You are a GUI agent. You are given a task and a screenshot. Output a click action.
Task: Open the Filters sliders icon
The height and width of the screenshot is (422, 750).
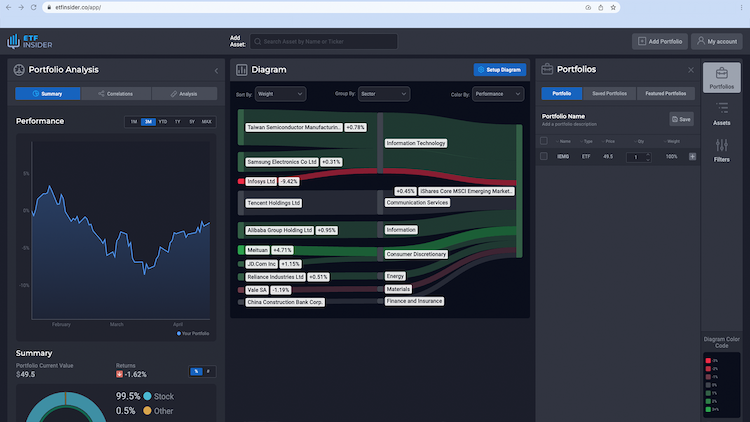pos(721,150)
